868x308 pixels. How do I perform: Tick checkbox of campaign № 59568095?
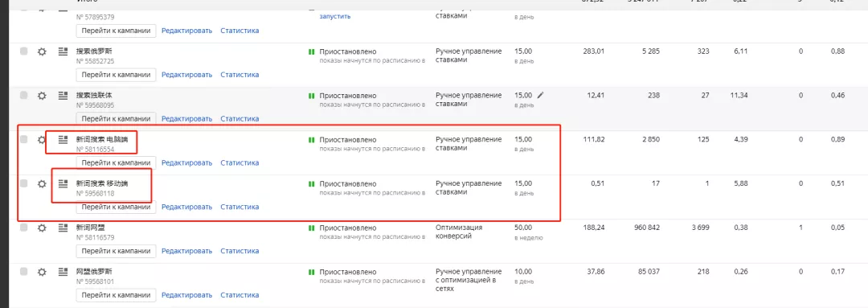click(24, 95)
